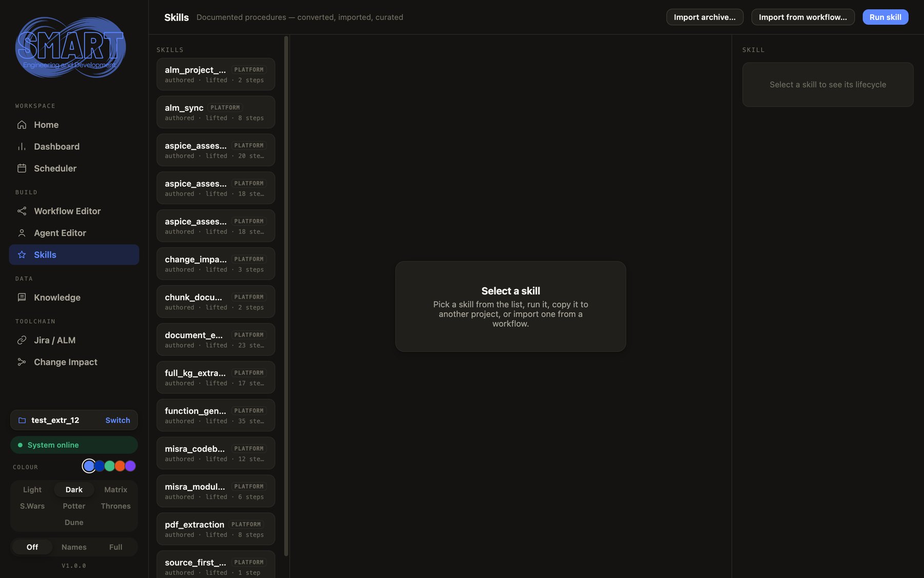Click the Run skill button
Viewport: 924px width, 578px height.
[x=885, y=17]
